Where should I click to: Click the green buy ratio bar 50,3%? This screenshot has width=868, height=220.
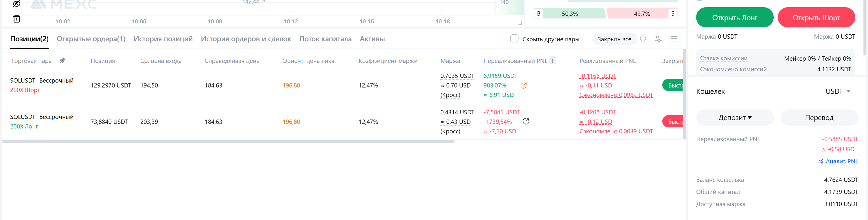pyautogui.click(x=573, y=14)
